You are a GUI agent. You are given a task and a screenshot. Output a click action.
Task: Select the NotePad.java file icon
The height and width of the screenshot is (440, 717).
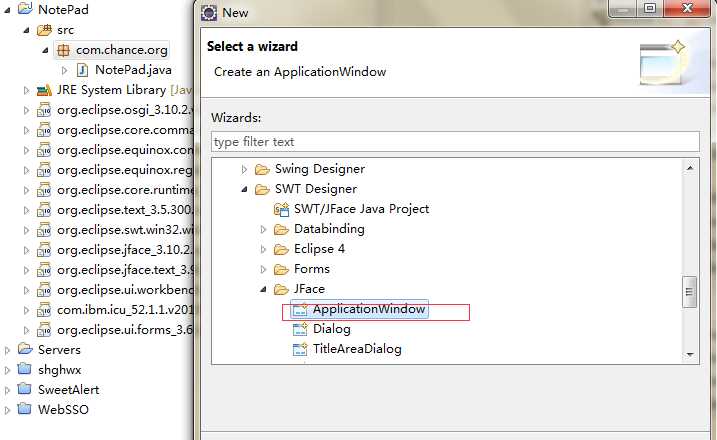tap(82, 70)
